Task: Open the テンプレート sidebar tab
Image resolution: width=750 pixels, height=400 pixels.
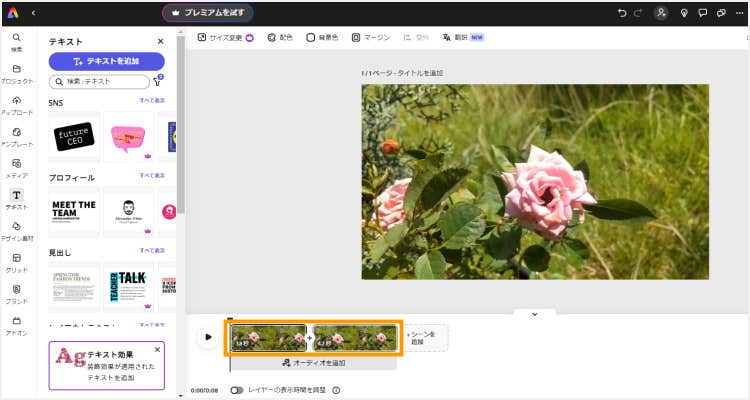Action: coord(17,137)
